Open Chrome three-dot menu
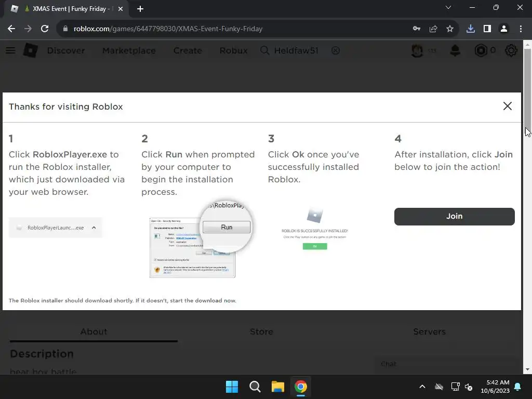This screenshot has width=532, height=399. [521, 29]
